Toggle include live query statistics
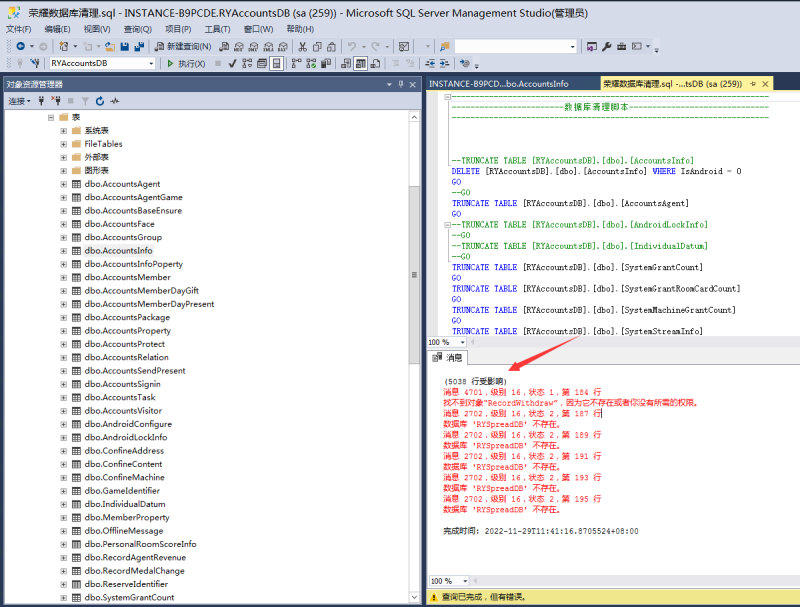This screenshot has height=607, width=800. 311,63
